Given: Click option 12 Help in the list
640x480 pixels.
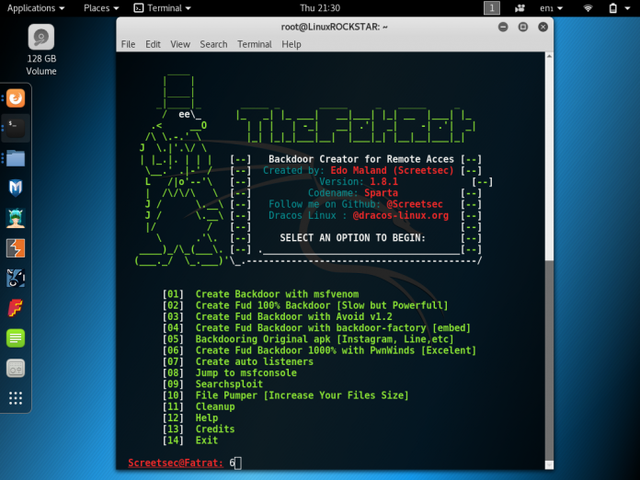Looking at the screenshot, I should pos(190,418).
